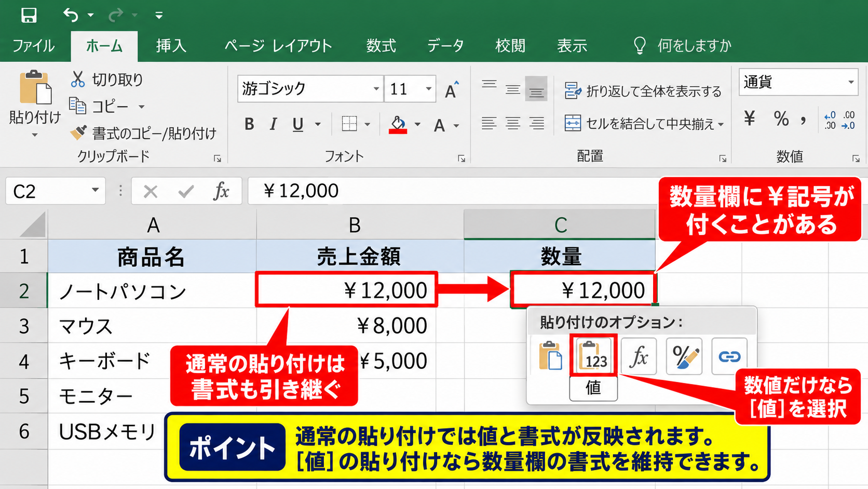Expand the Paste button dropdown arrow
This screenshot has height=489, width=868.
click(35, 135)
